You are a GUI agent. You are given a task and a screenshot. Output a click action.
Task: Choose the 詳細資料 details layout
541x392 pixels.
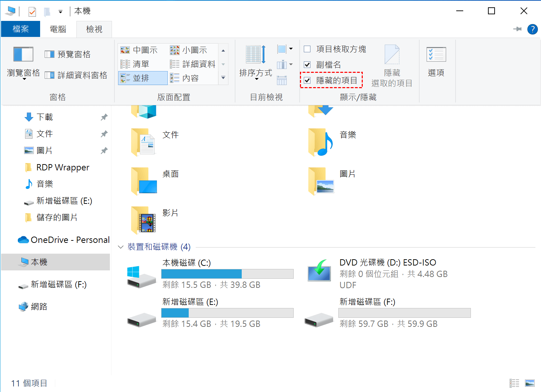[193, 64]
